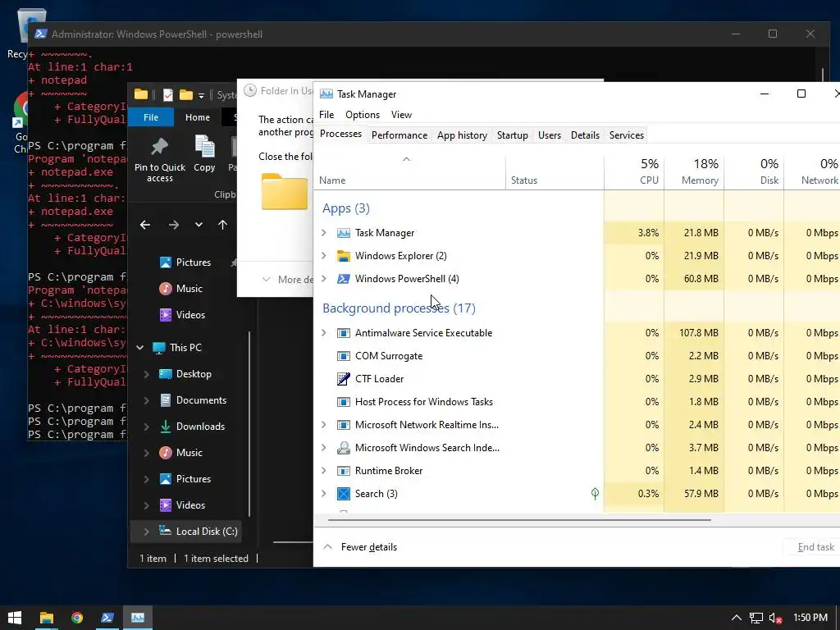
Task: Click the Properties checkmark icon in Explorer title bar
Action: click(167, 95)
